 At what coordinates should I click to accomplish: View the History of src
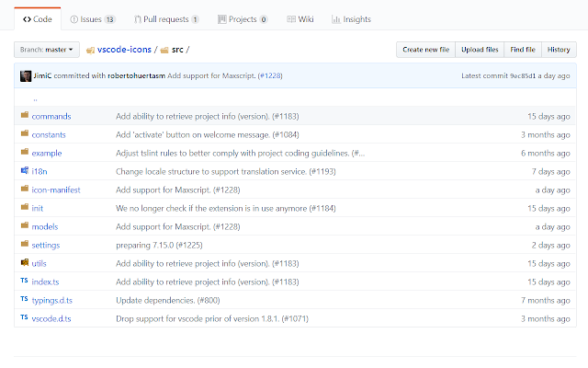[x=559, y=50]
